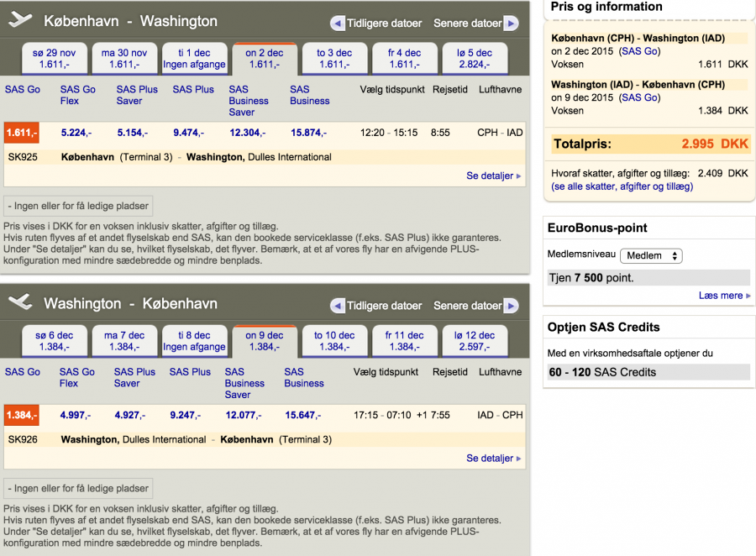Select the to 10 dec return tab
The height and width of the screenshot is (556, 756).
334,342
